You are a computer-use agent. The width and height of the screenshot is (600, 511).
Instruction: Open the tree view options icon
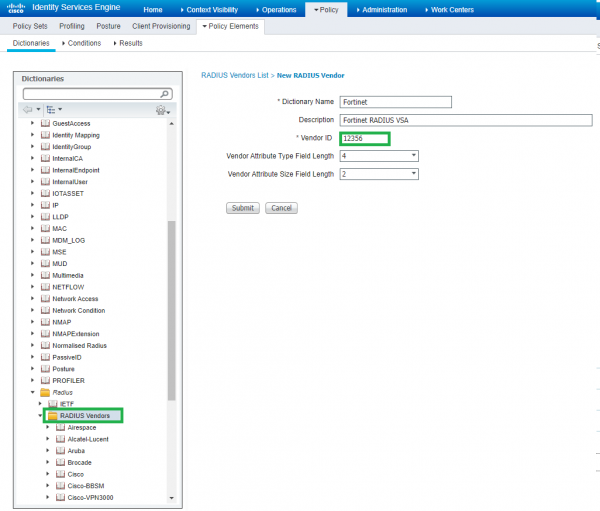(x=51, y=108)
